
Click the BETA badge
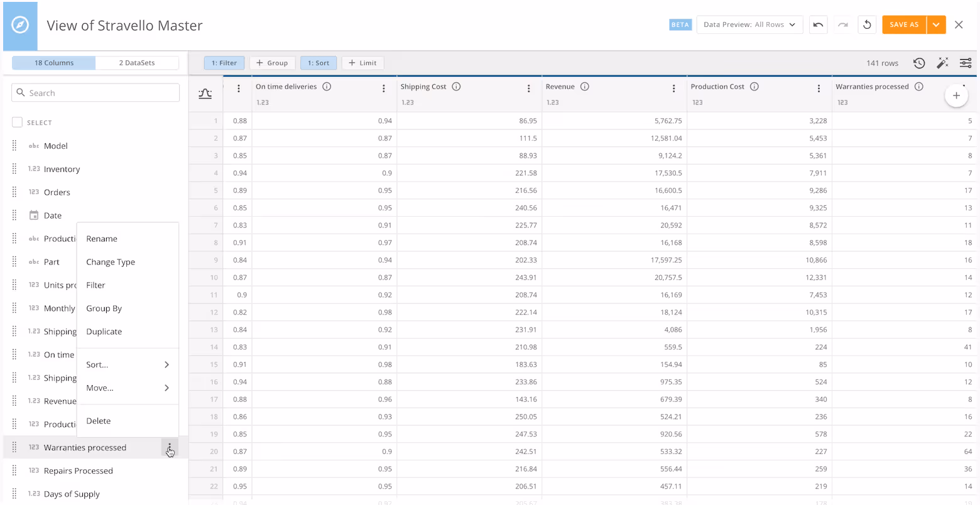pyautogui.click(x=680, y=24)
